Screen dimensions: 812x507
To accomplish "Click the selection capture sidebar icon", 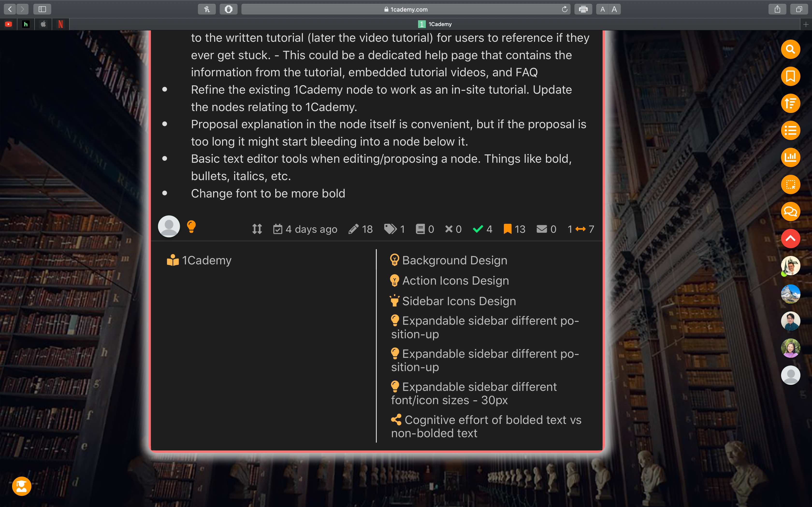I will click(790, 184).
